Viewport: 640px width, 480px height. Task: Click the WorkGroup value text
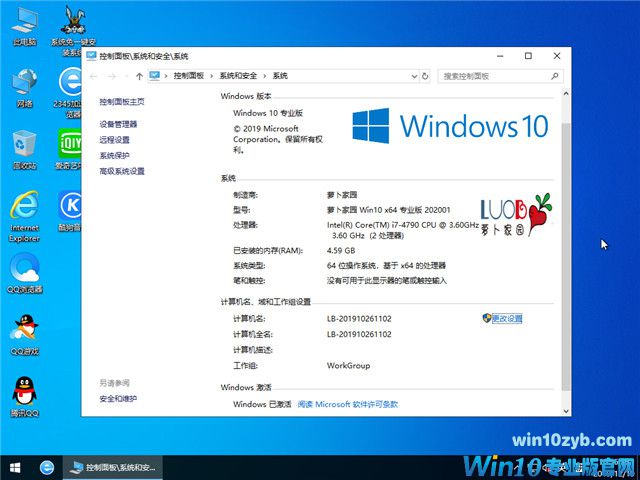[349, 366]
